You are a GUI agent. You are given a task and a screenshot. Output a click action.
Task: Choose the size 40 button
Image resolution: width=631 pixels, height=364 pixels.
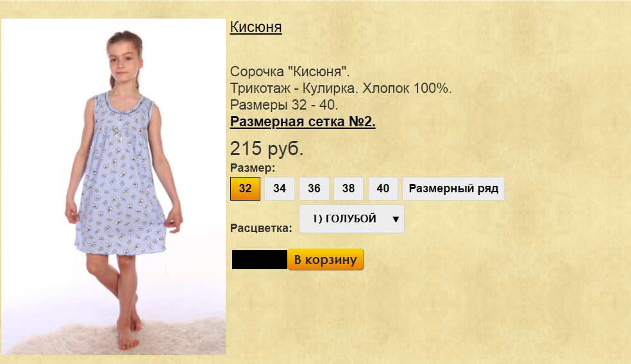(x=383, y=188)
